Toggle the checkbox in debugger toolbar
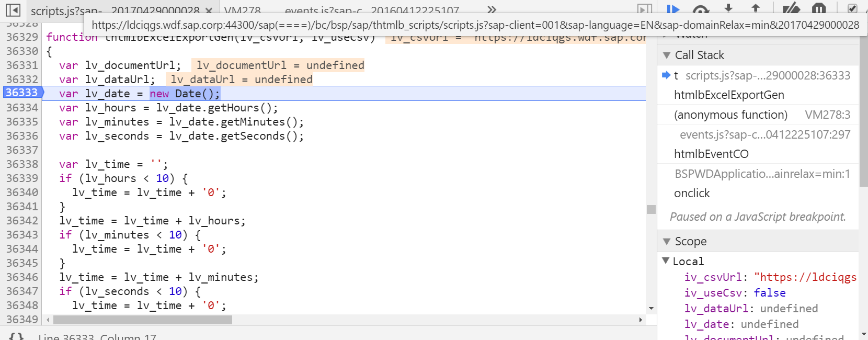The image size is (868, 340). click(x=852, y=8)
